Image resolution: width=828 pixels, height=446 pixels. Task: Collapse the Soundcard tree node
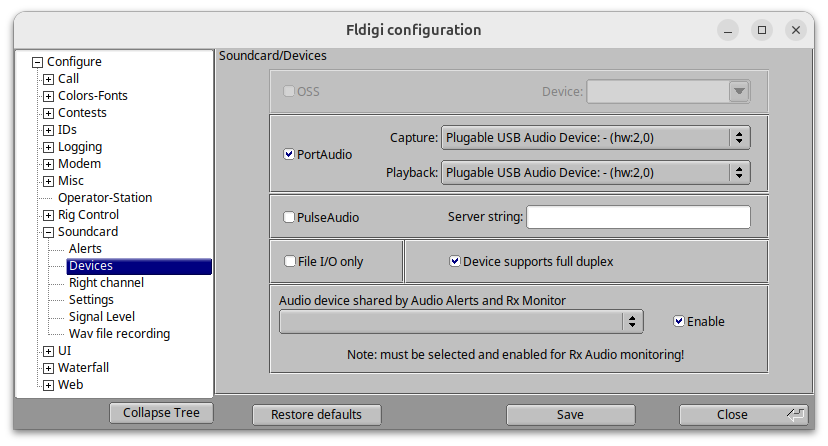pyautogui.click(x=48, y=232)
